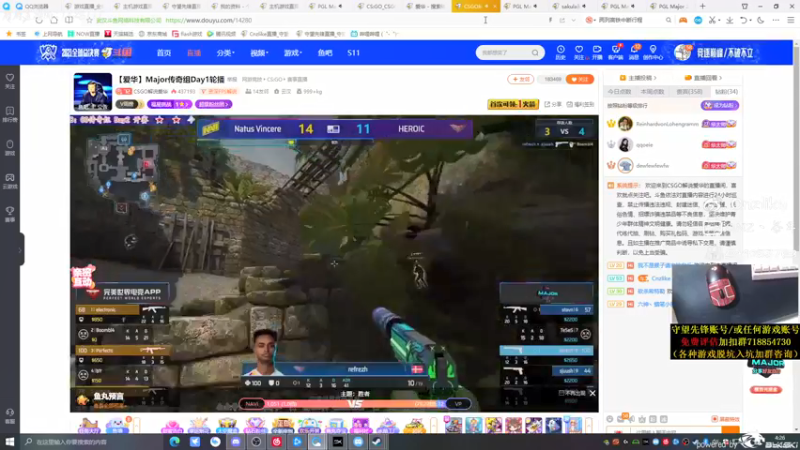Open the 鱼吧 nav item
Image resolution: width=800 pixels, height=450 pixels.
pos(325,53)
